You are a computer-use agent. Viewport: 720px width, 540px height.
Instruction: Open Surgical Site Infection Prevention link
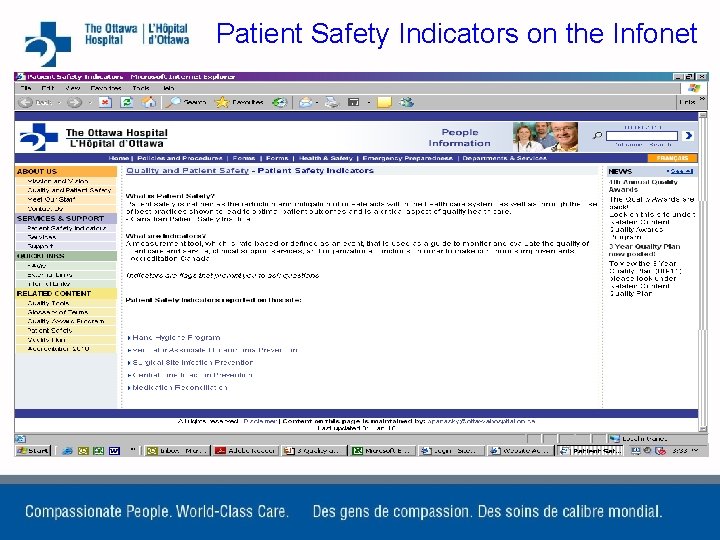tap(192, 362)
